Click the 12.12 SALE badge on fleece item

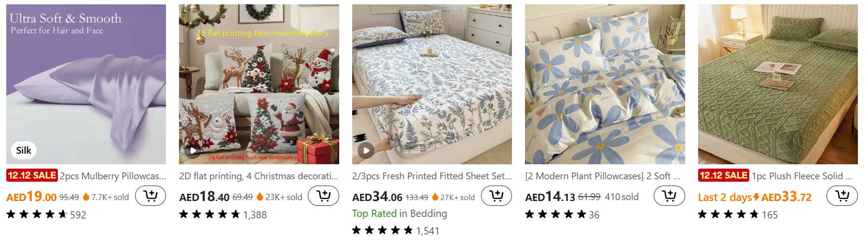pyautogui.click(x=724, y=175)
